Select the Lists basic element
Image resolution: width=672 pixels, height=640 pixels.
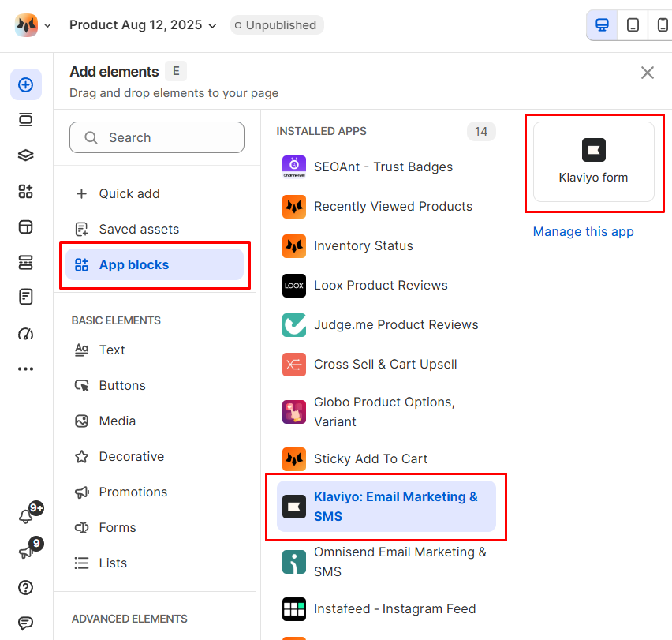155,563
